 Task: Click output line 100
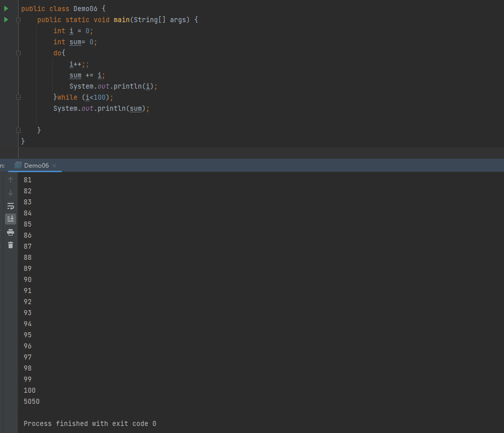pyautogui.click(x=30, y=390)
